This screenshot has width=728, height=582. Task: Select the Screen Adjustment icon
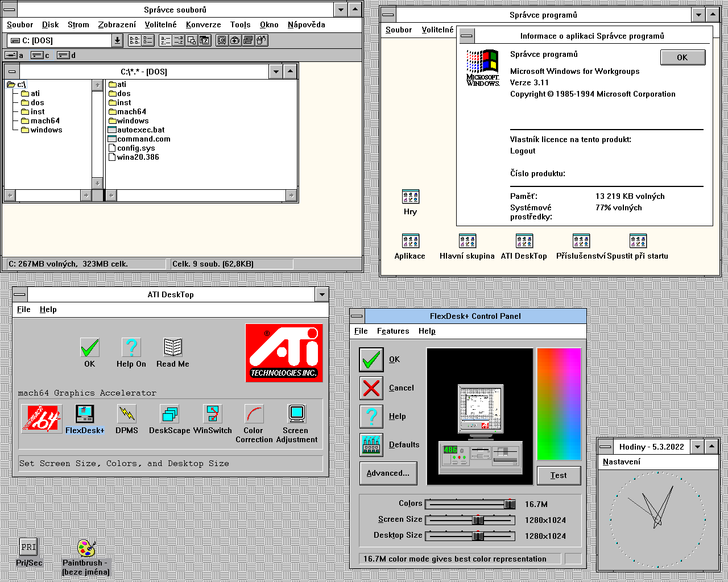pos(296,414)
